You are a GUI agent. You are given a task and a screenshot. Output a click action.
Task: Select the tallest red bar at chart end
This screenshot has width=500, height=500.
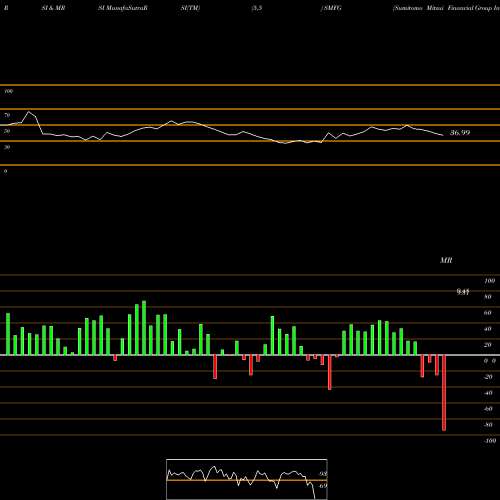point(444,393)
